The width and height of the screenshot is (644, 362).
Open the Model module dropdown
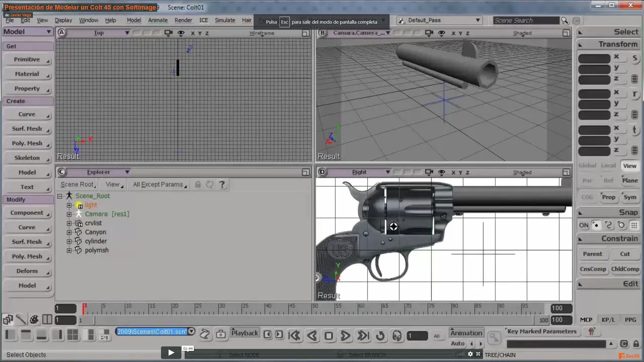pos(27,32)
